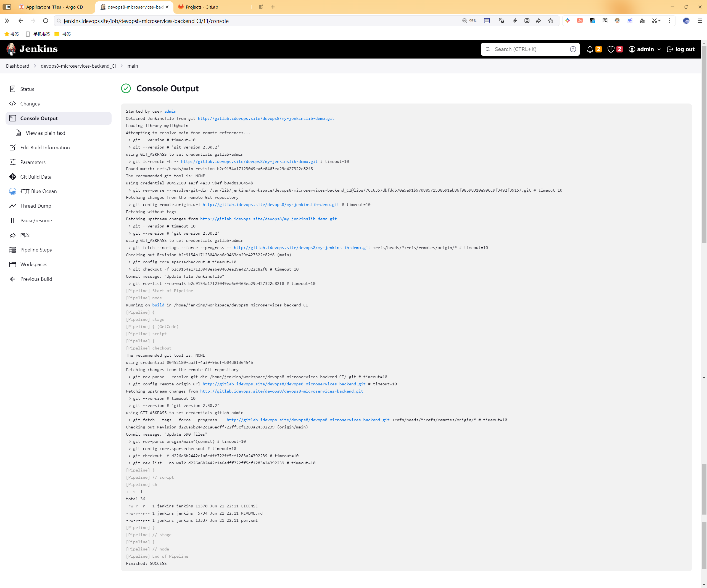
Task: Click the scissors screenshot extension dropdown
Action: click(x=656, y=21)
